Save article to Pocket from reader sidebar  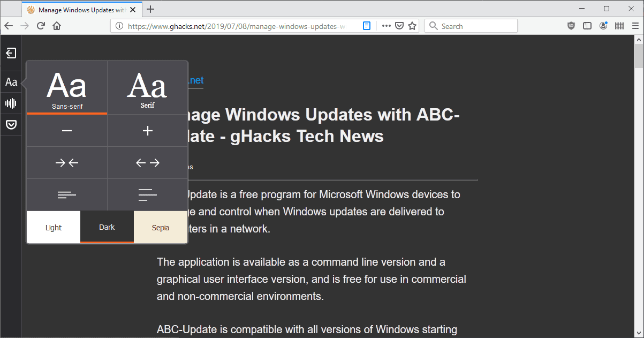point(11,124)
